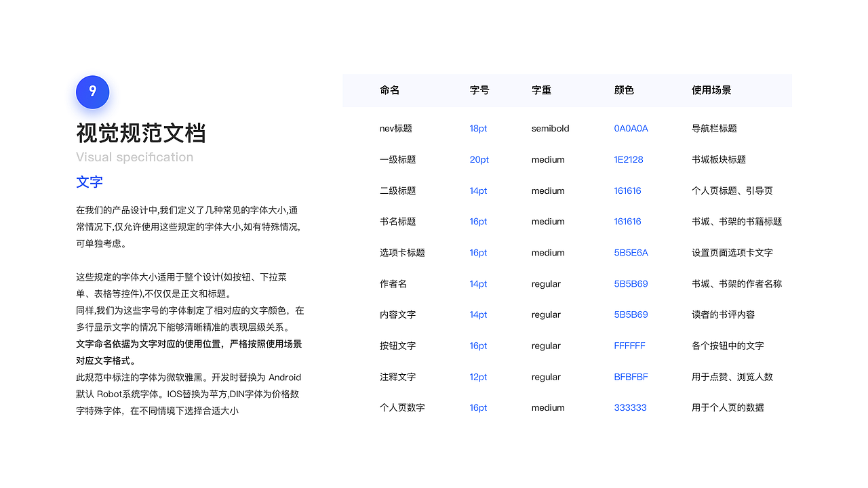Click 161616 in the 二级标题 row
This screenshot has height=488, width=868.
[x=628, y=190]
